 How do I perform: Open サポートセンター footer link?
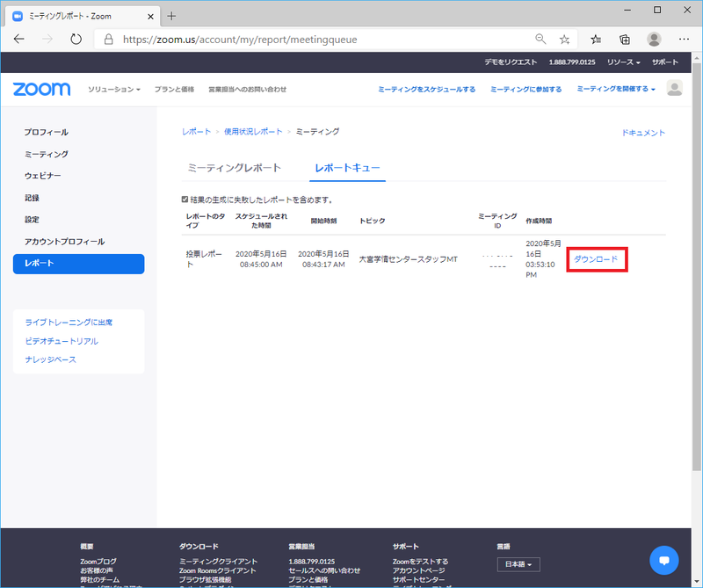(x=419, y=579)
